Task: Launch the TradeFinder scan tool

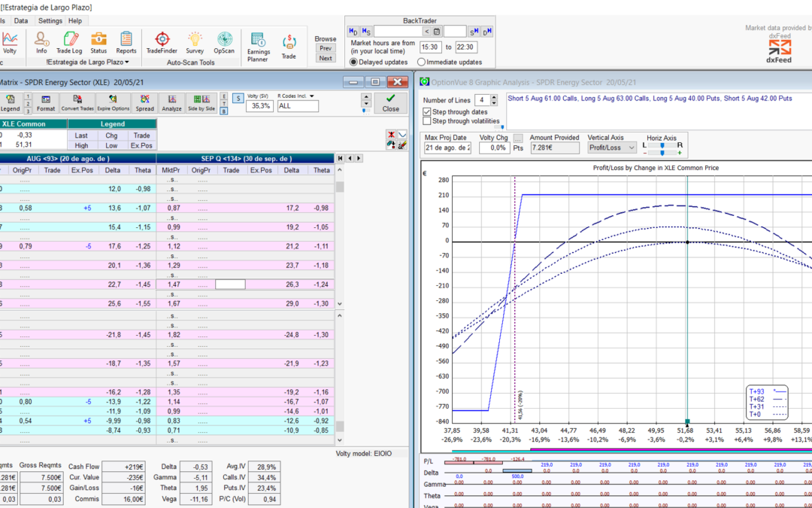Action: (162, 43)
